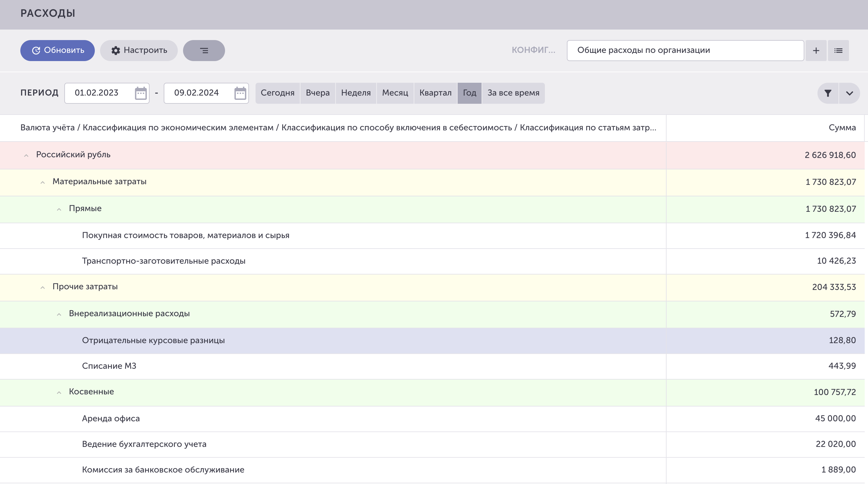Select row Транспортно-заготовительные расходы
868x484 pixels.
[432, 261]
